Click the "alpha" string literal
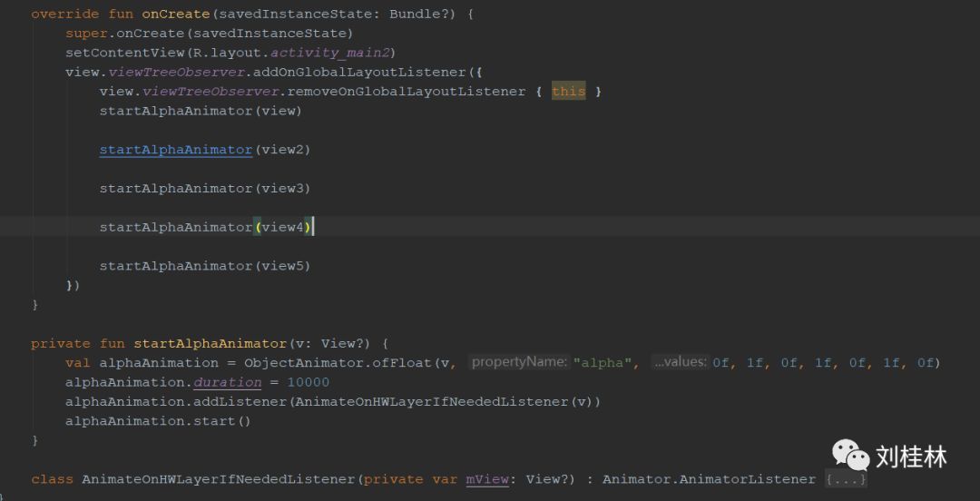 click(x=603, y=363)
